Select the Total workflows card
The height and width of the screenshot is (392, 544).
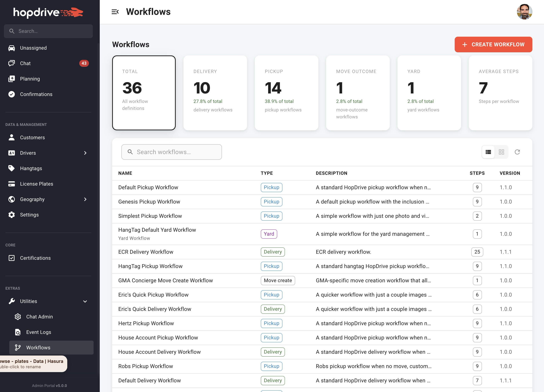point(144,93)
